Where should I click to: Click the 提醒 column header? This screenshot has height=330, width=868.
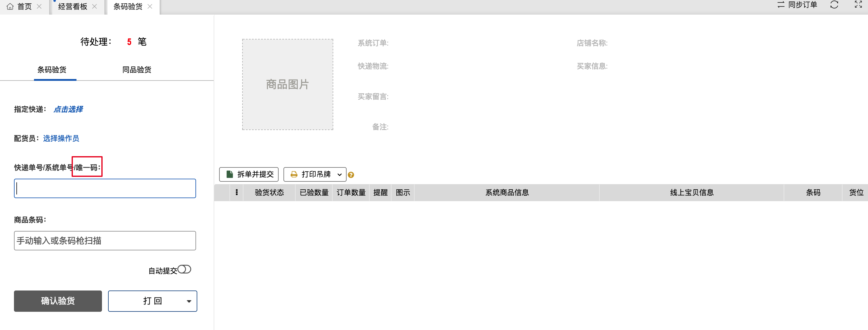pos(380,192)
